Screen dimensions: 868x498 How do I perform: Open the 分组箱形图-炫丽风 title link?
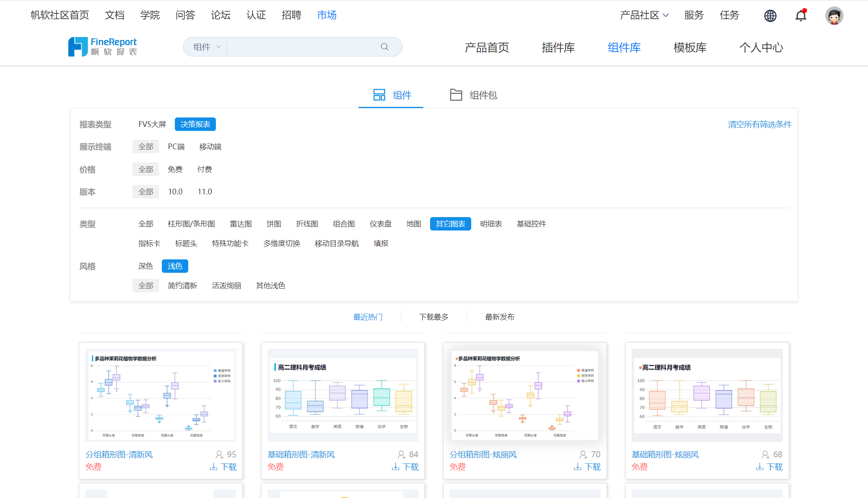[x=483, y=455]
